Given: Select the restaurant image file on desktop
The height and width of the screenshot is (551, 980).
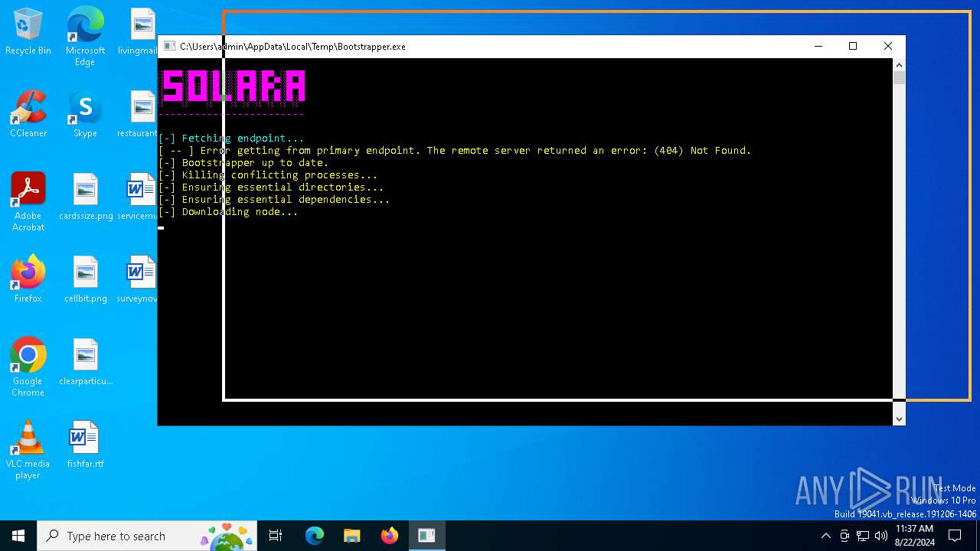Looking at the screenshot, I should pyautogui.click(x=138, y=114).
